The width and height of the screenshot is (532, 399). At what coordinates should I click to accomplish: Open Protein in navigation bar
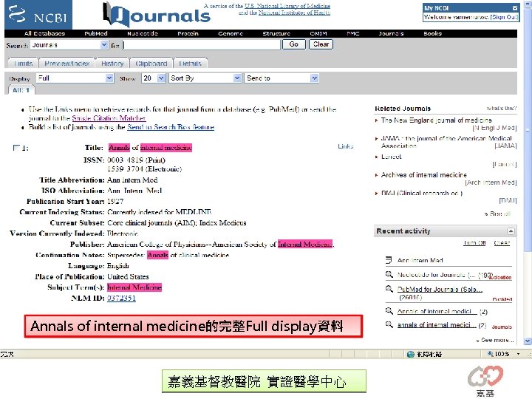[x=188, y=33]
